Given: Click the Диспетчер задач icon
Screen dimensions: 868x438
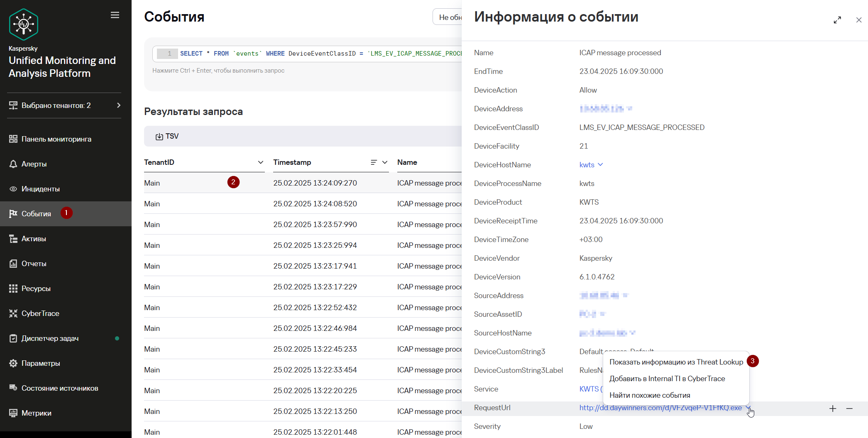Looking at the screenshot, I should coord(13,338).
